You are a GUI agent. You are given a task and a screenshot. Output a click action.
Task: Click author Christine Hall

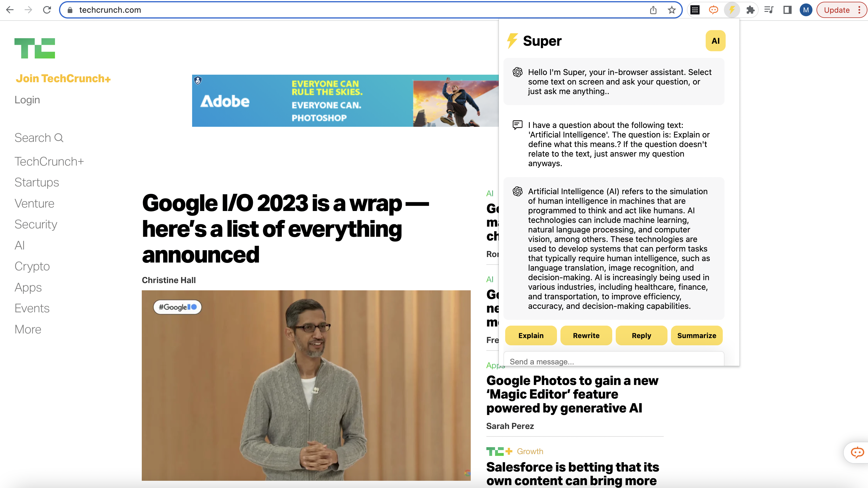tap(168, 280)
